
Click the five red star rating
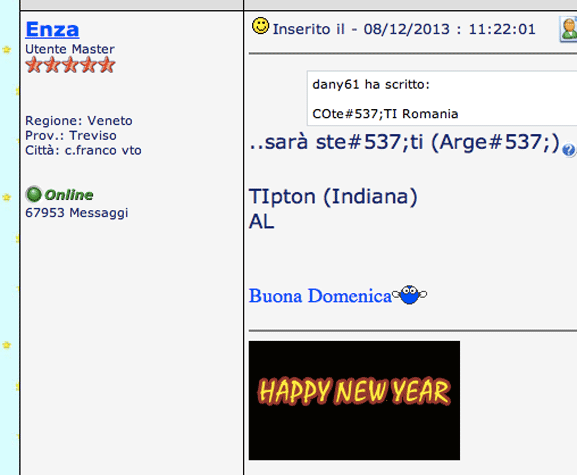[70, 65]
